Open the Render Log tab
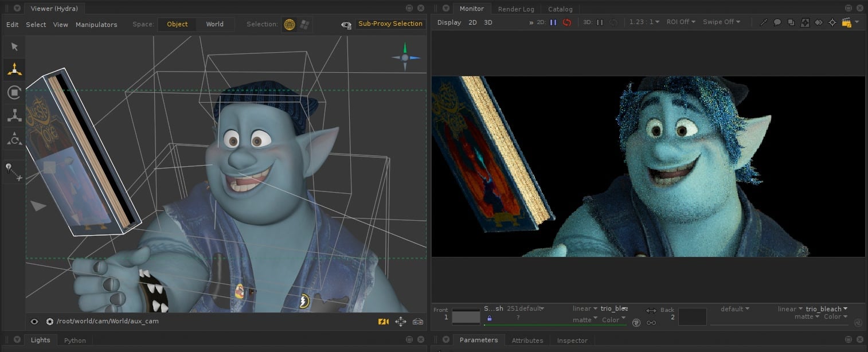The height and width of the screenshot is (352, 868). click(x=515, y=9)
